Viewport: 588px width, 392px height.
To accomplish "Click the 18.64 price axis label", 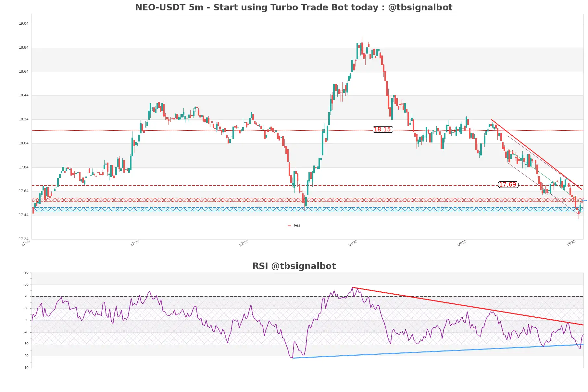I will [x=23, y=71].
